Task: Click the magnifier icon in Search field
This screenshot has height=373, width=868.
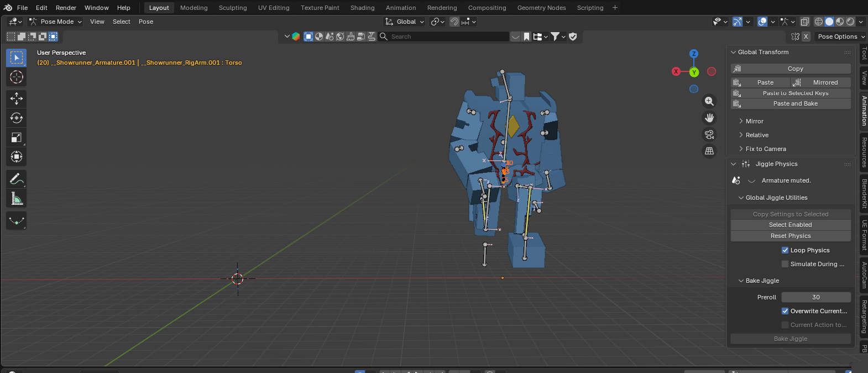Action: (384, 37)
